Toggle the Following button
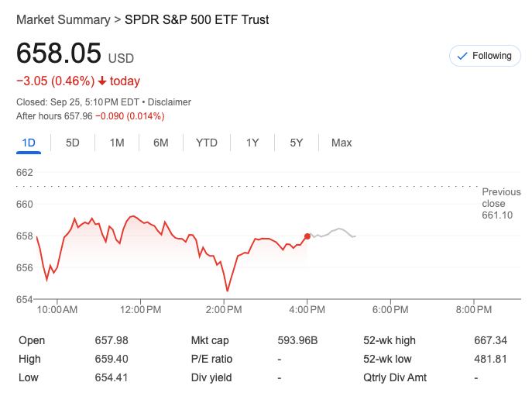This screenshot has width=532, height=396. coord(485,56)
